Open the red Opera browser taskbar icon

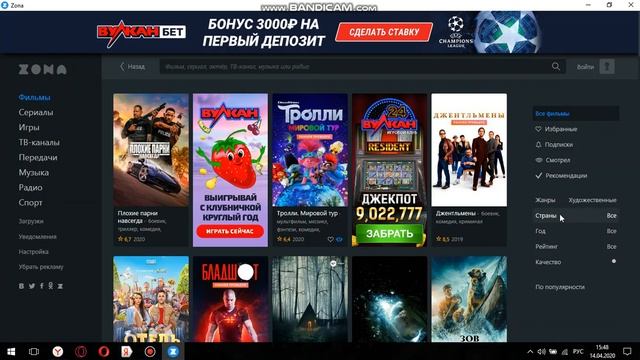(104, 351)
